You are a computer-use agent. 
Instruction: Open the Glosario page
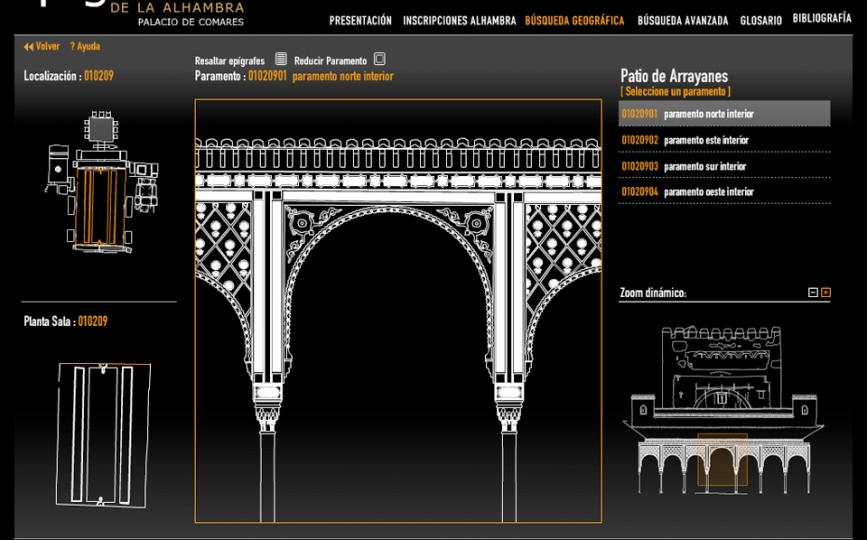[761, 20]
